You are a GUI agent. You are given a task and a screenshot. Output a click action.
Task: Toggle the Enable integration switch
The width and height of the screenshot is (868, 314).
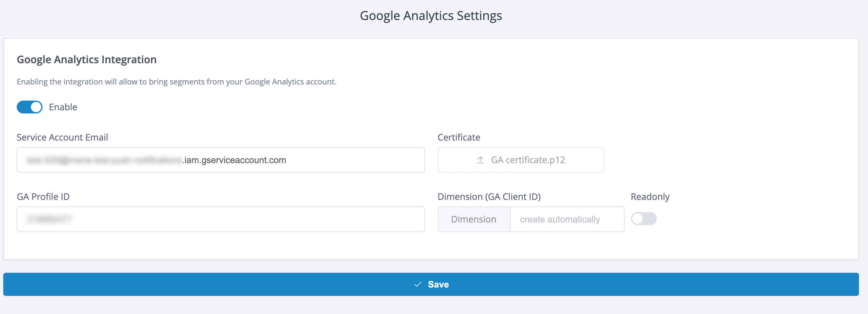point(30,107)
